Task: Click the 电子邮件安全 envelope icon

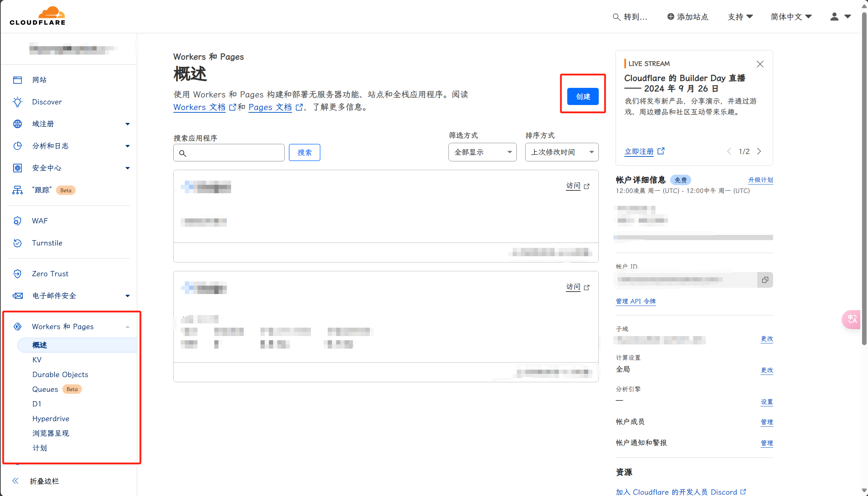Action: (18, 296)
